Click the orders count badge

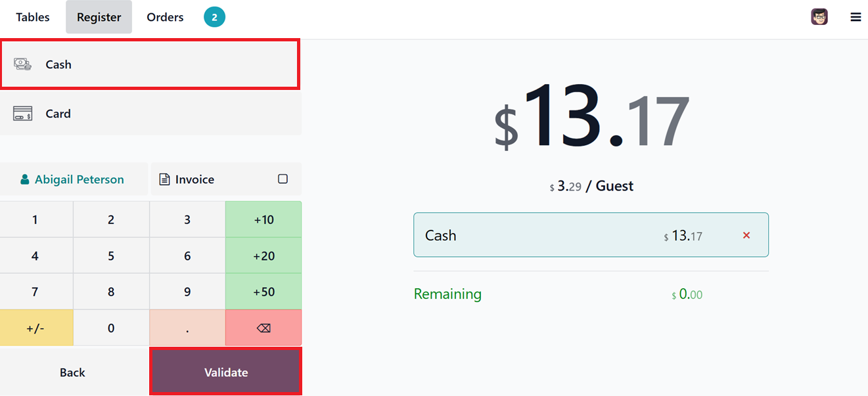(214, 17)
